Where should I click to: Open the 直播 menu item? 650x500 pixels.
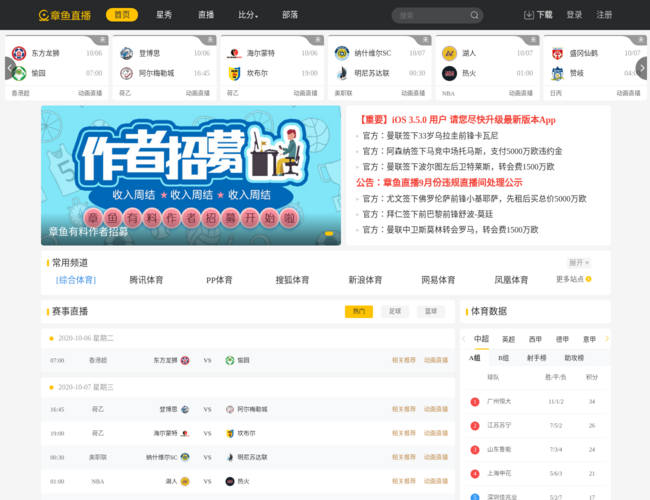[206, 15]
